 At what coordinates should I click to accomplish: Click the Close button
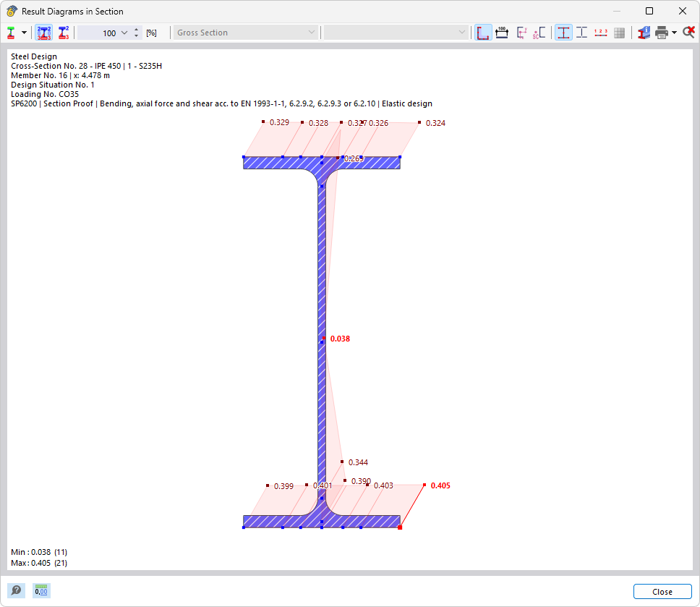coord(662,591)
